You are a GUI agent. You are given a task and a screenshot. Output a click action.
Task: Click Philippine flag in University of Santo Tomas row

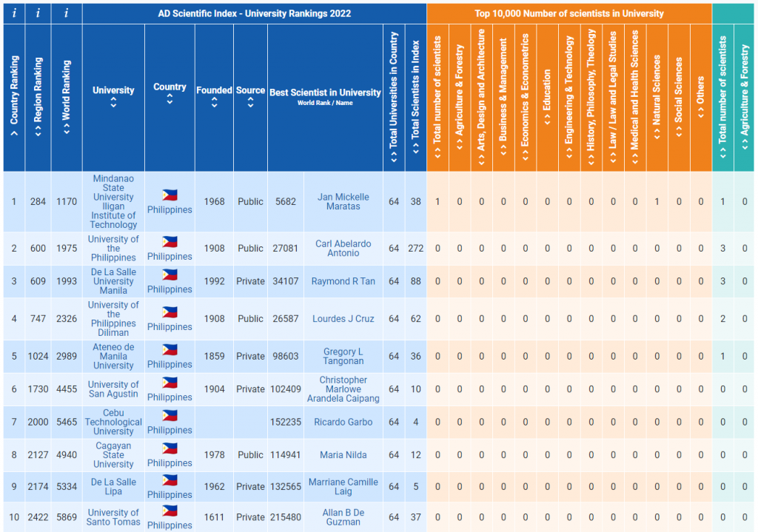tap(170, 511)
